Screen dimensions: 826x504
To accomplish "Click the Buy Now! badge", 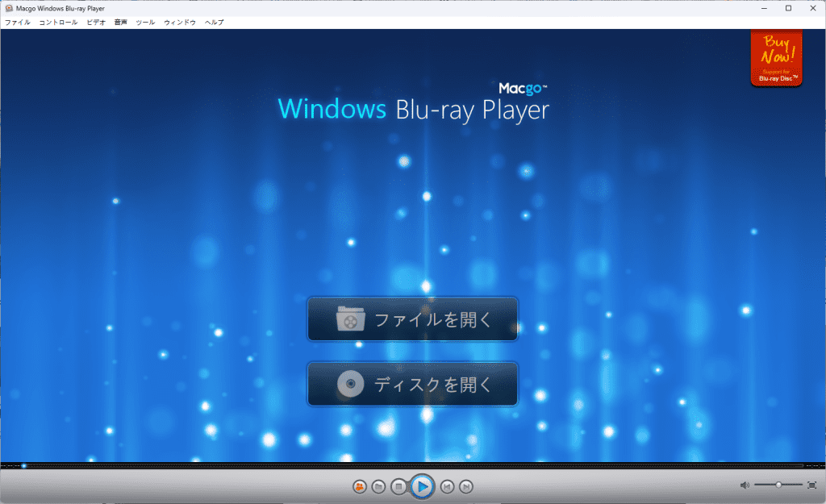I will point(777,58).
